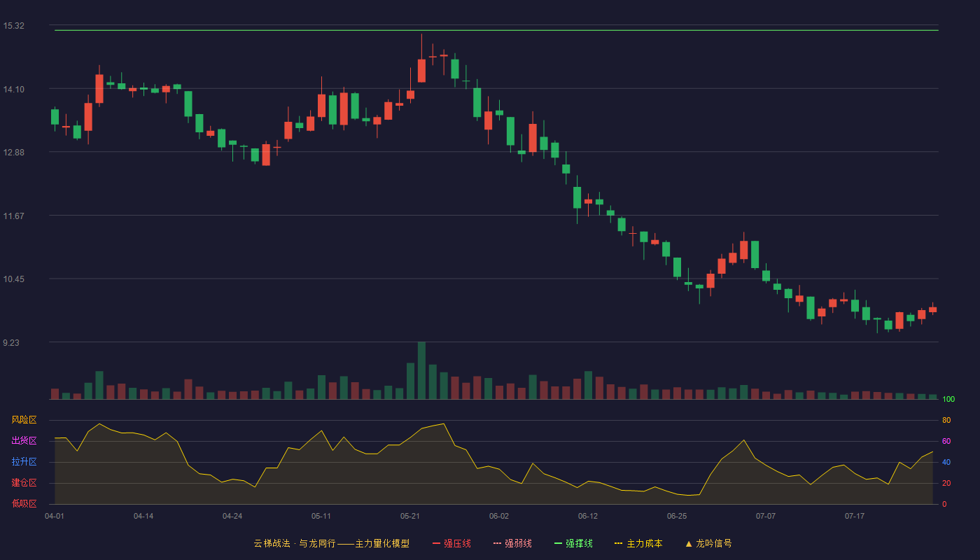
Task: Click the 80 indicator axis value
Action: point(946,420)
